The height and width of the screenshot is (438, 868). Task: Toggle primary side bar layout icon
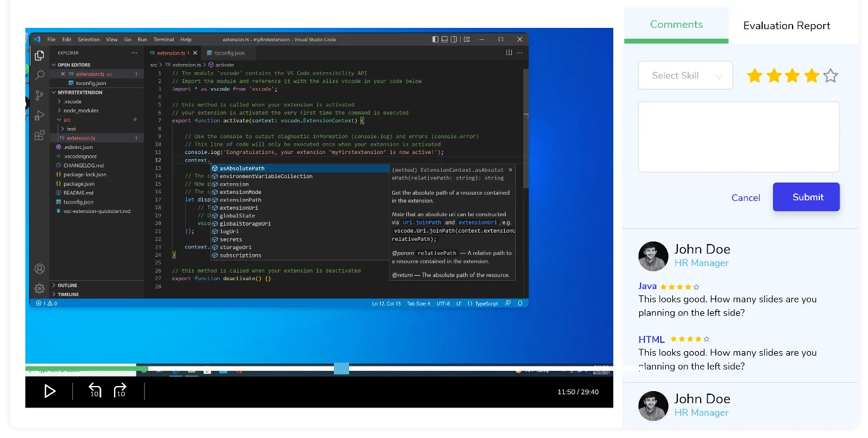pyautogui.click(x=435, y=39)
